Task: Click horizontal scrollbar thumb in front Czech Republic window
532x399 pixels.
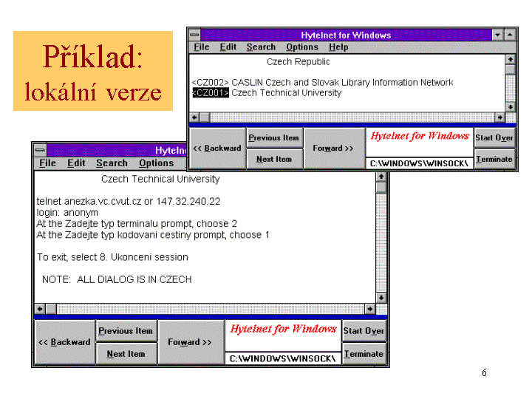Action: [x=205, y=117]
